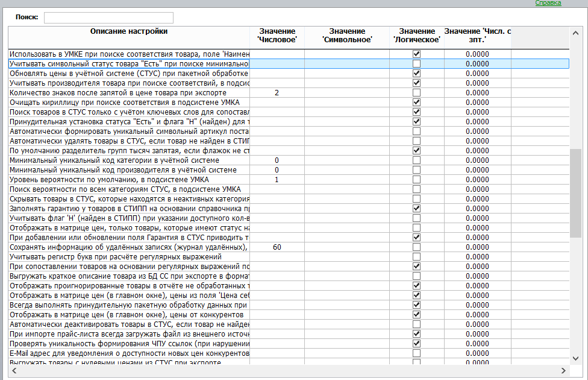The image size is (588, 380).
Task: Check 'Учитывать флаг 'Н' (найден в СТИПП)' checkbox
Action: [x=417, y=218]
